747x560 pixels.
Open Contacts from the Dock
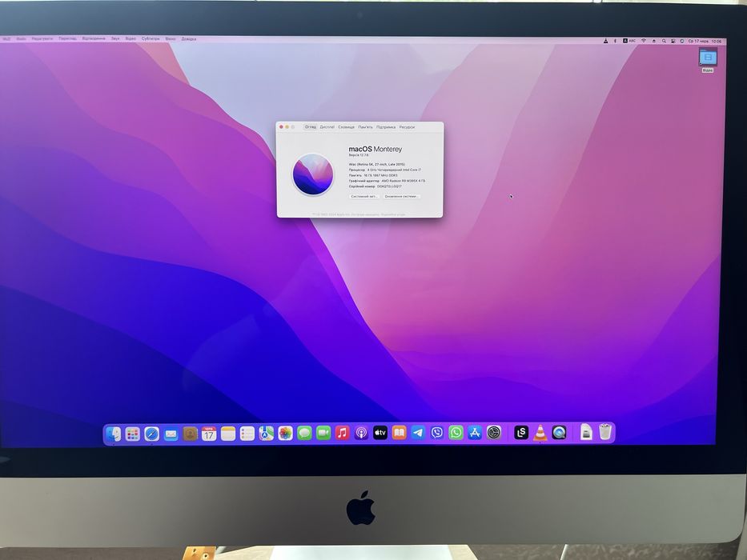coord(190,434)
